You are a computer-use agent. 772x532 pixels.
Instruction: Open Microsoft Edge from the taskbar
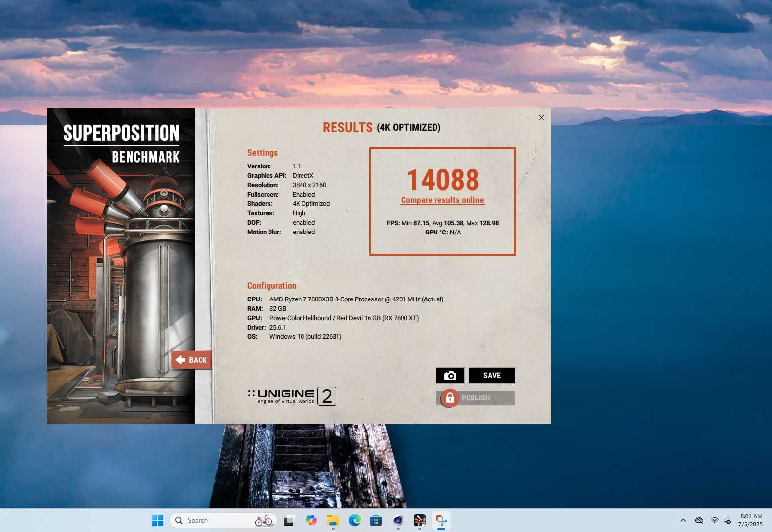[355, 520]
